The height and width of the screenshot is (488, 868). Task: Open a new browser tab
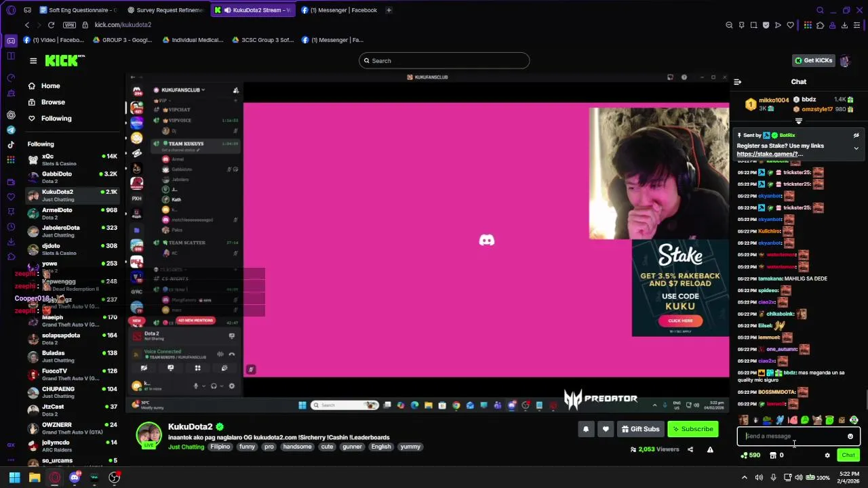(389, 10)
